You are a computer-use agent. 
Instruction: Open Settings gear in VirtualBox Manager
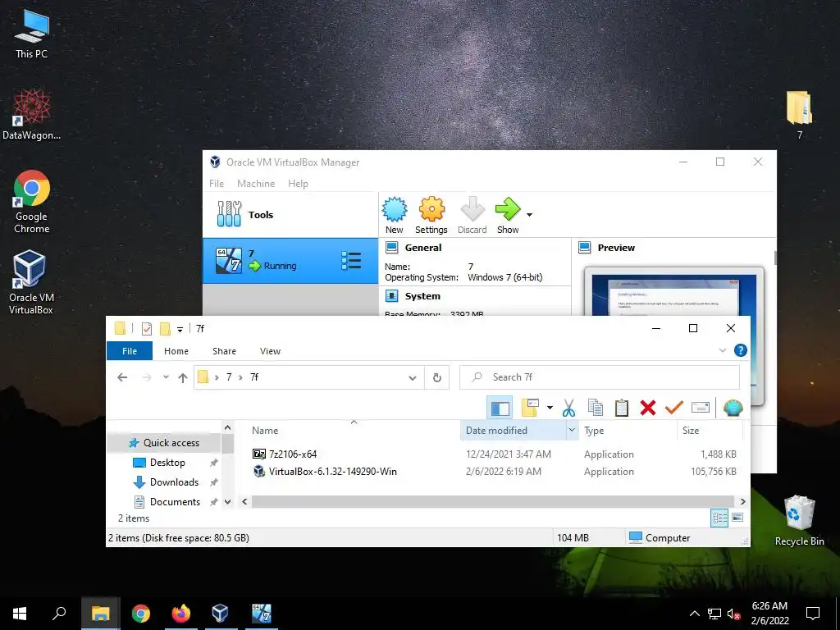[431, 216]
